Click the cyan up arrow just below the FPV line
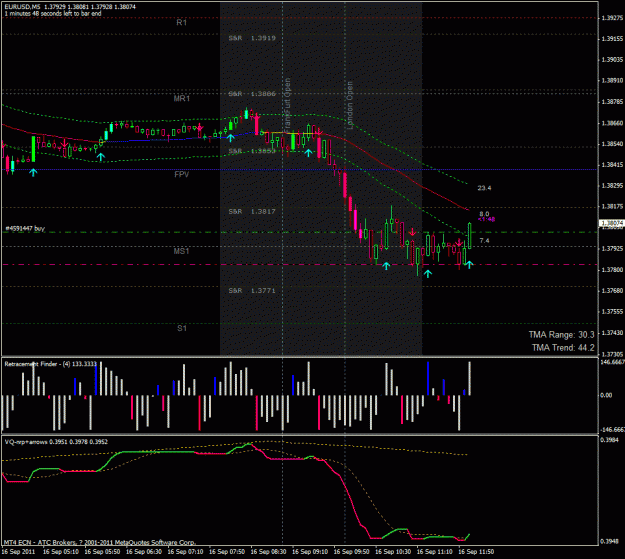Image resolution: width=625 pixels, height=559 pixels. pyautogui.click(x=33, y=172)
